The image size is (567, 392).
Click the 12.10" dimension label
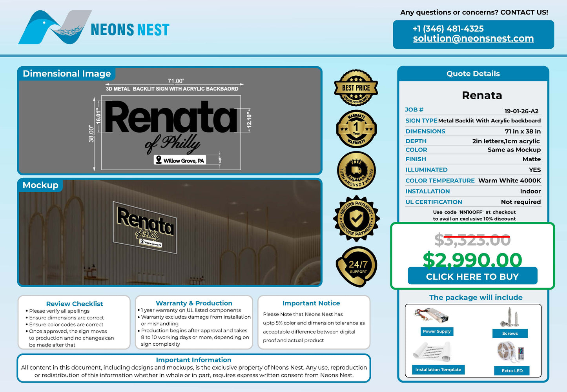pyautogui.click(x=249, y=121)
